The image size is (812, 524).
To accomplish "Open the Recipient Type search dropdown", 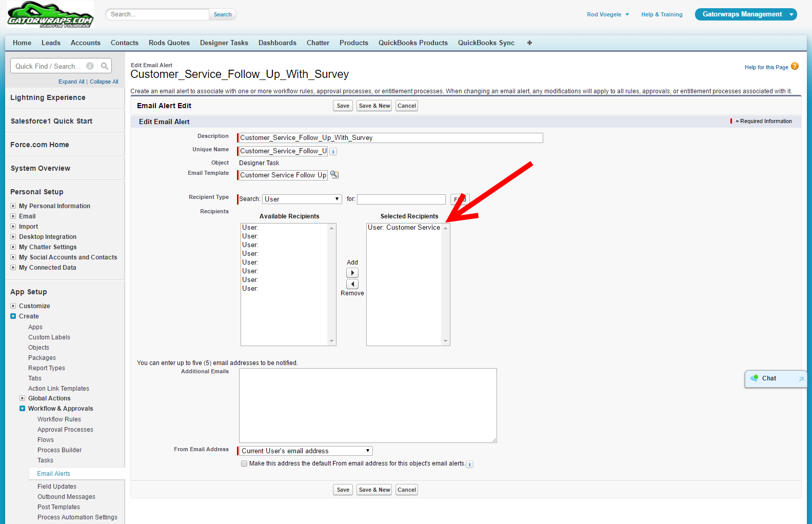I will pos(302,199).
